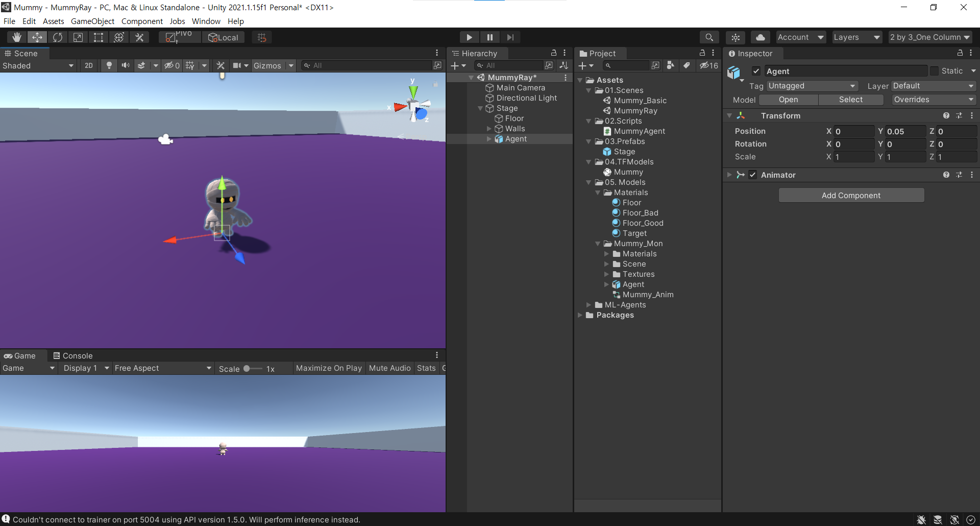Screen dimensions: 980x526
Task: Select Directional Light in Hierarchy
Action: click(x=527, y=98)
